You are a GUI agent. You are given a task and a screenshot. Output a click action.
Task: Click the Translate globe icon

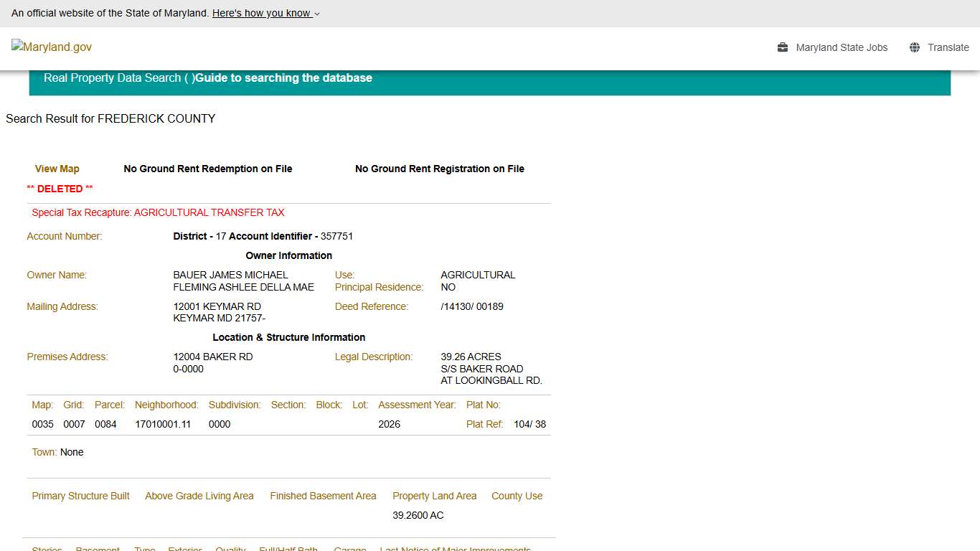click(914, 47)
